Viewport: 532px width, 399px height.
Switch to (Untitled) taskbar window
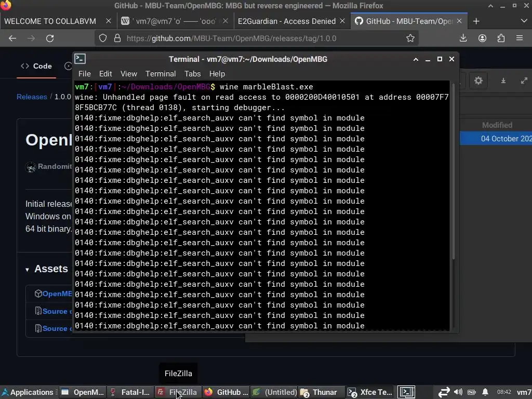[274, 392]
